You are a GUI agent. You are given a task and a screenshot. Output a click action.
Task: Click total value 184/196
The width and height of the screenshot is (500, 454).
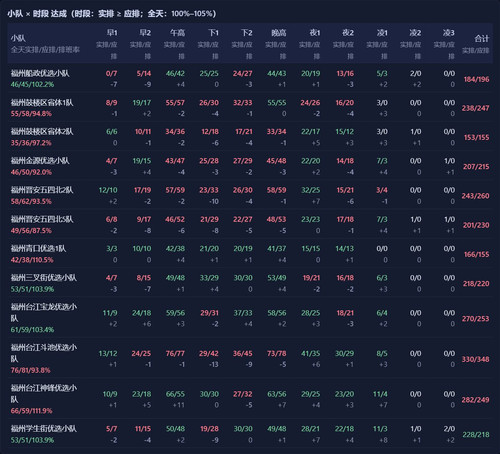tap(476, 79)
